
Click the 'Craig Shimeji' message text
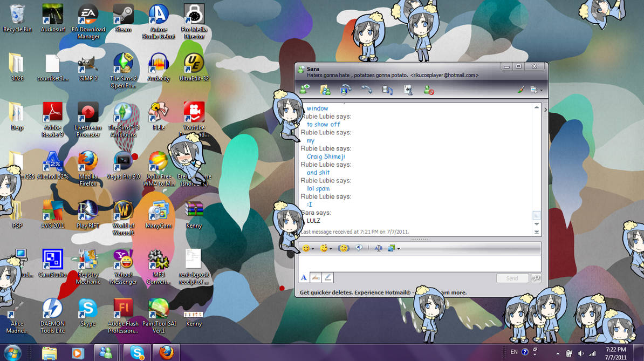click(x=326, y=156)
